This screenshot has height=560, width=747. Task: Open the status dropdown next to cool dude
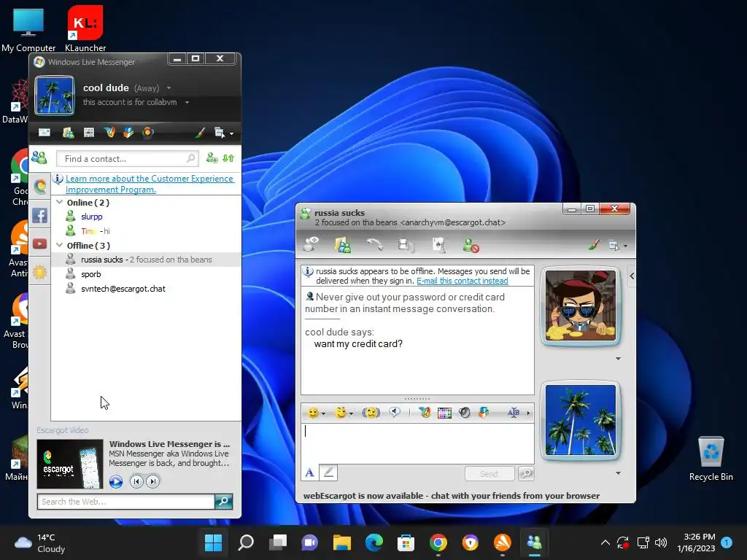pos(169,88)
